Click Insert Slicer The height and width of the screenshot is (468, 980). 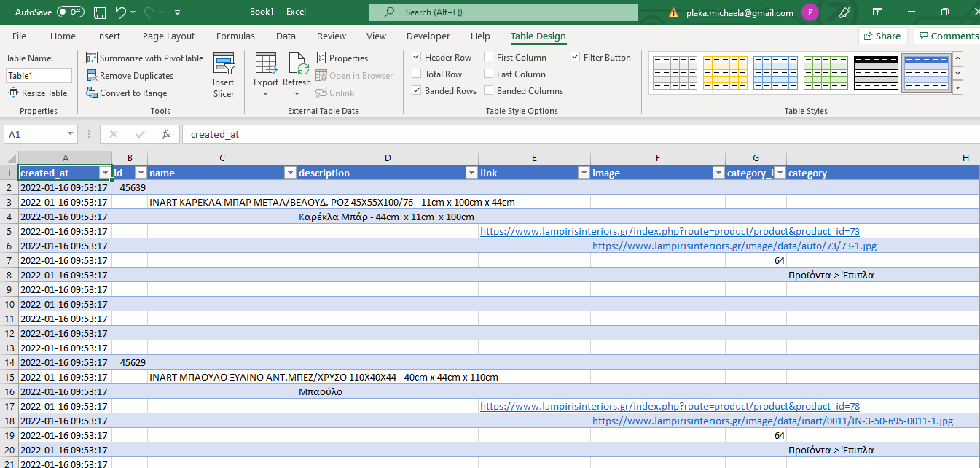coord(224,76)
